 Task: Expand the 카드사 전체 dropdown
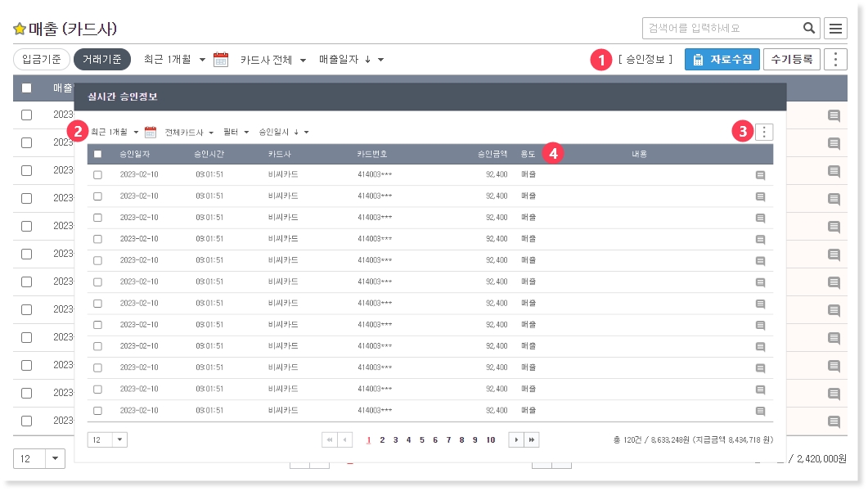(x=273, y=60)
